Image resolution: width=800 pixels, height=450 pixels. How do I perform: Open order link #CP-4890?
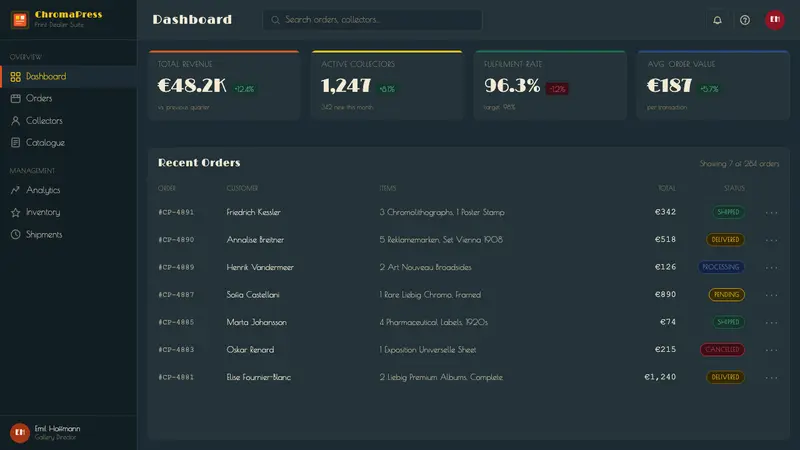[176, 240]
